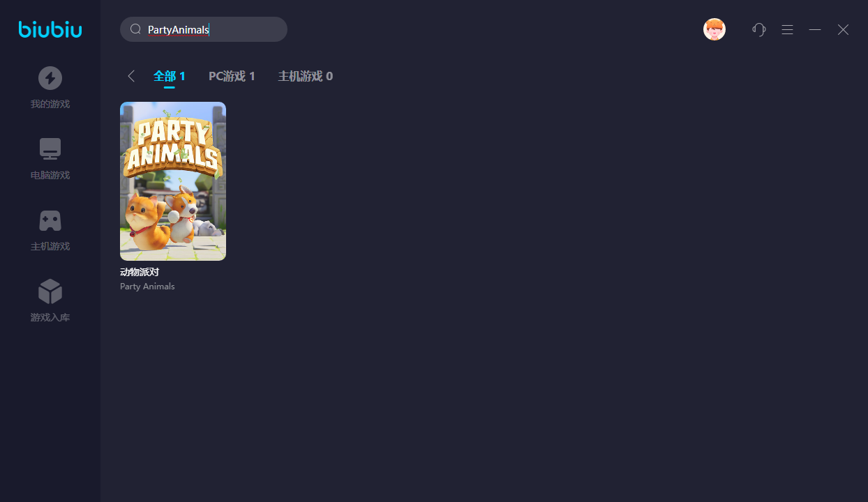Open customer support headset icon
868x502 pixels.
[x=759, y=29]
